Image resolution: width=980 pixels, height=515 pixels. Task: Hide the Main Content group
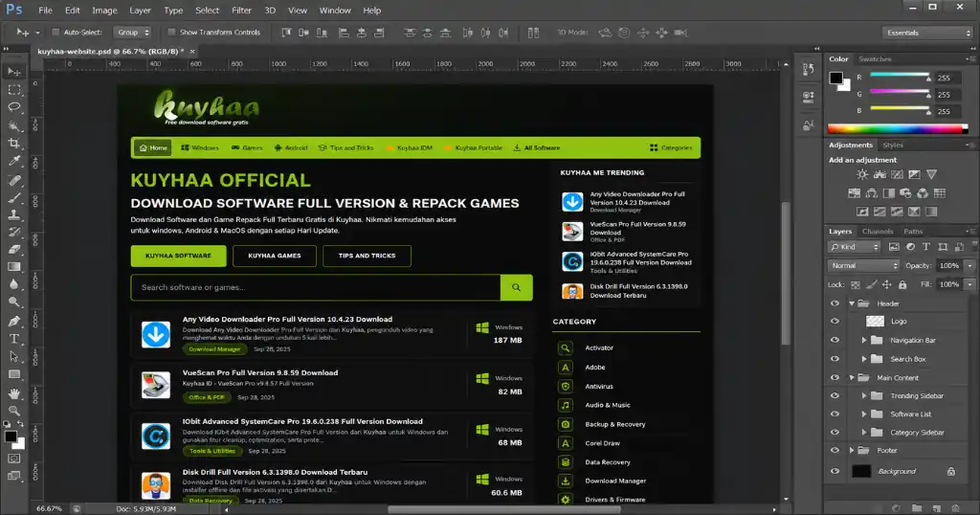[835, 377]
